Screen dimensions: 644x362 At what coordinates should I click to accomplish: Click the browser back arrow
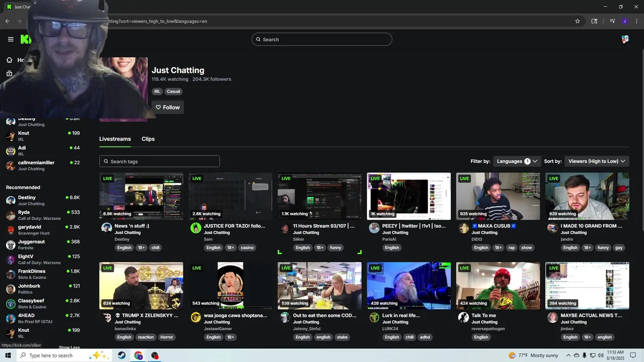7,21
